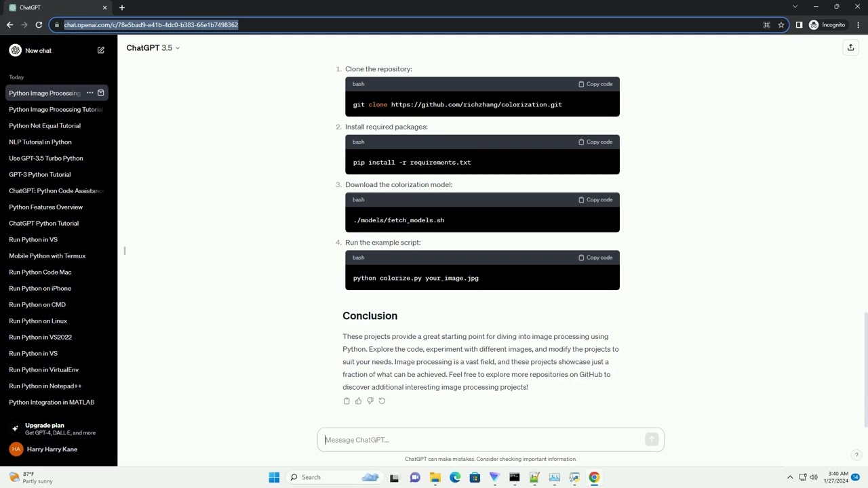This screenshot has height=488, width=868.
Task: Copy code for the fetch_models.sh command
Action: point(595,200)
